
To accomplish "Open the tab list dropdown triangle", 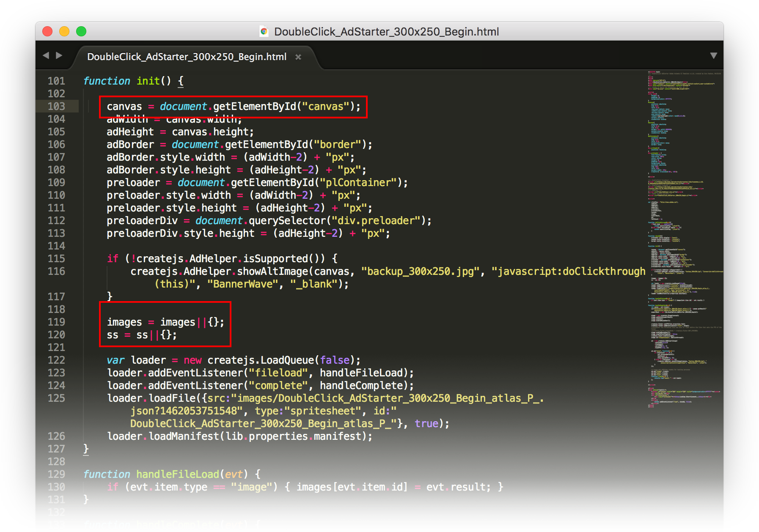I will (x=713, y=56).
